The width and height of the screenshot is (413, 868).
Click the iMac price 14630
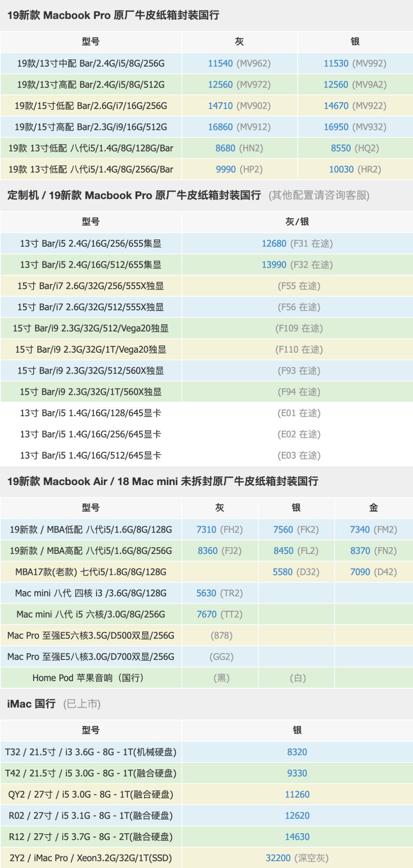tap(297, 837)
